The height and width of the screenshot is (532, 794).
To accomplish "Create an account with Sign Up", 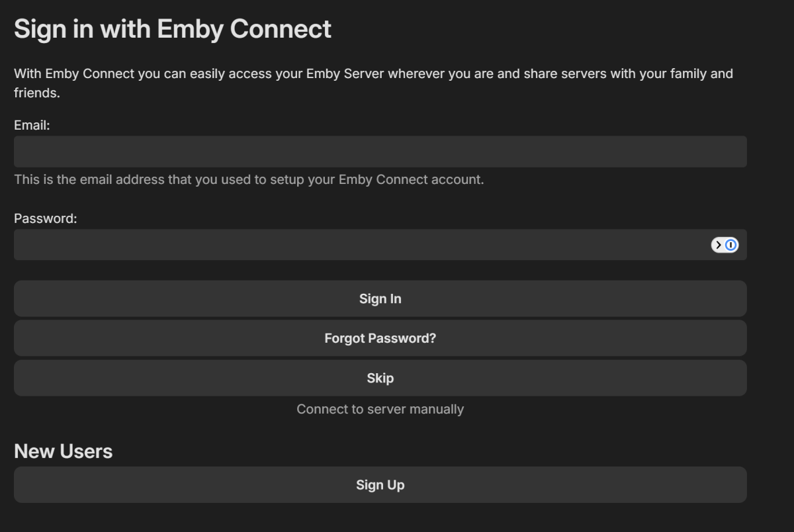I will (380, 484).
